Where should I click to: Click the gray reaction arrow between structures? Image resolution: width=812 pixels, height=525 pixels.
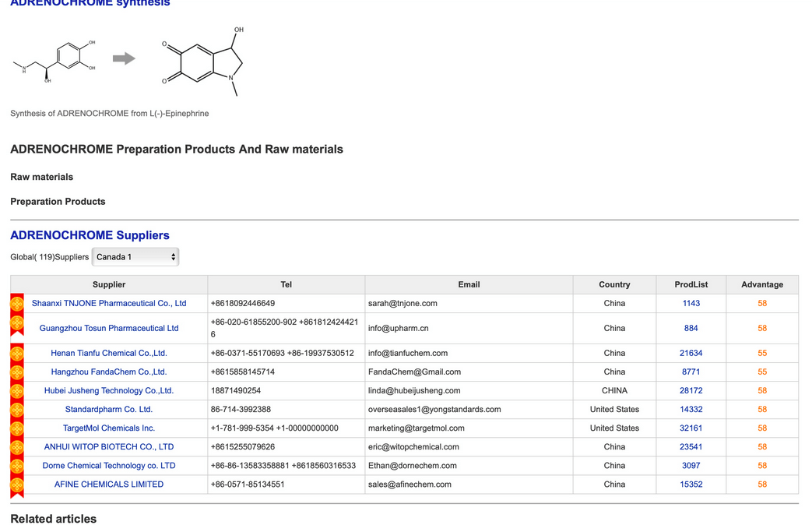[x=125, y=58]
